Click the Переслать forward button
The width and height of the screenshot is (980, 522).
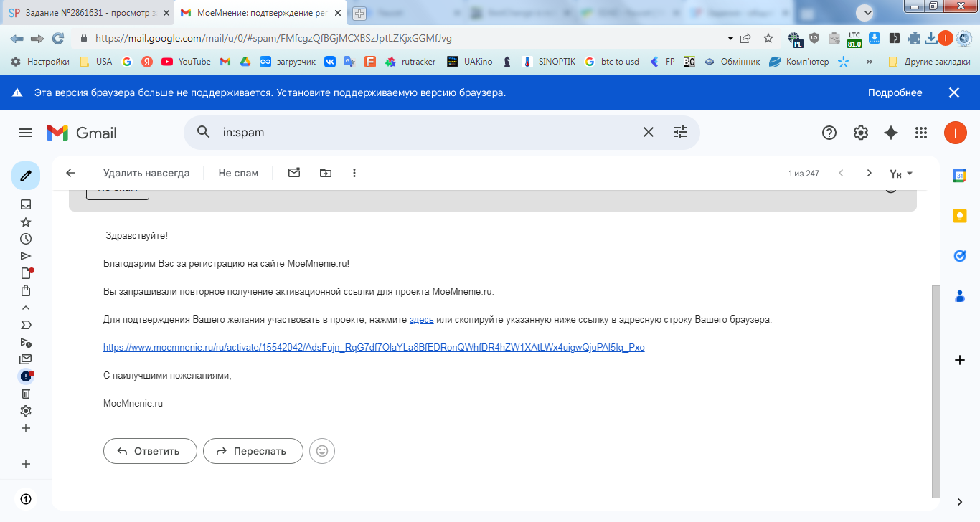[253, 451]
